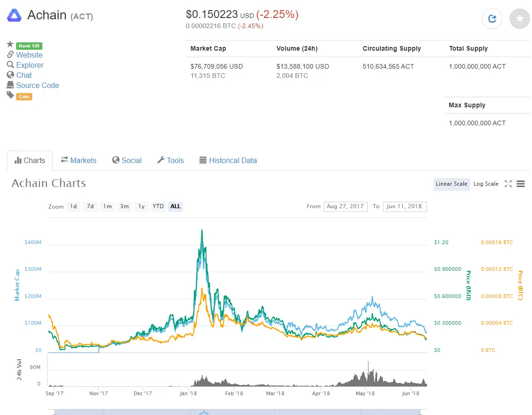Set chart zoom to 1d
This screenshot has width=532, height=415.
click(x=73, y=206)
